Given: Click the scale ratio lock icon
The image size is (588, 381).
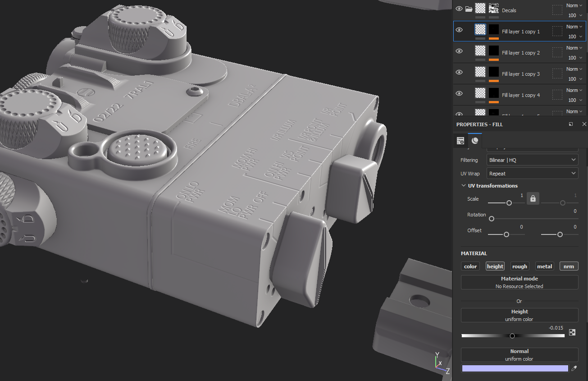Looking at the screenshot, I should click(x=533, y=198).
